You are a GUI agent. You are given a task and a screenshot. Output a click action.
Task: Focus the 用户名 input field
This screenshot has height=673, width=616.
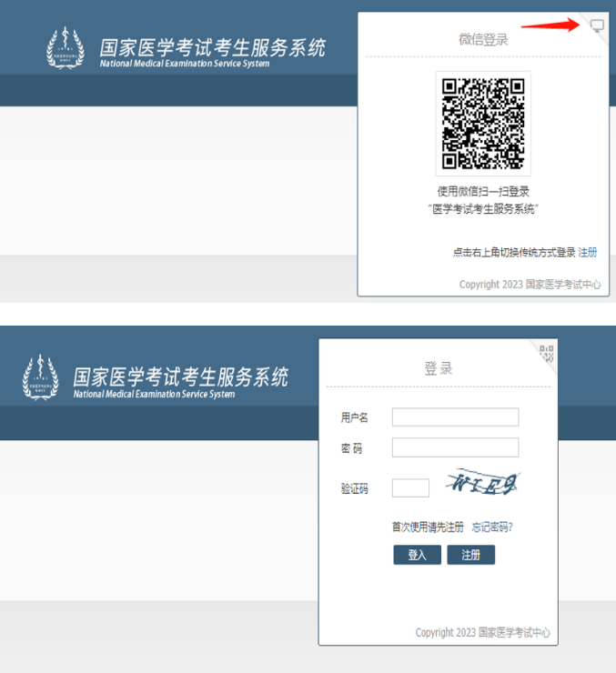[x=455, y=417]
